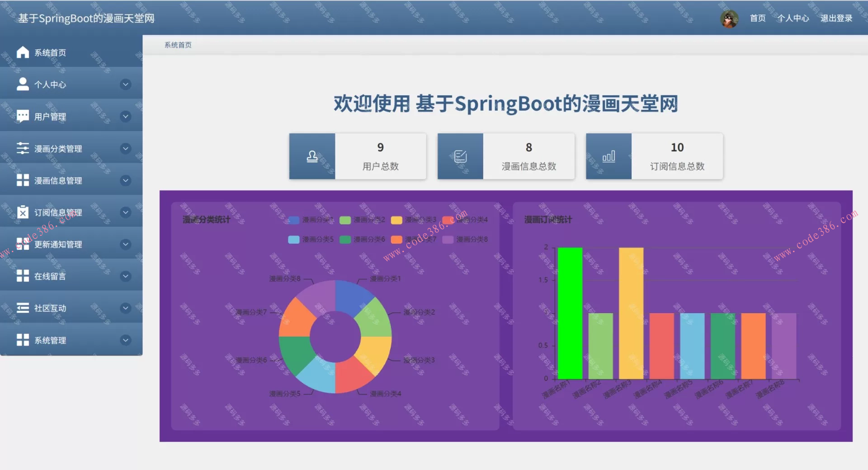This screenshot has height=470, width=868.
Task: Click the user avatar in the header
Action: click(729, 19)
